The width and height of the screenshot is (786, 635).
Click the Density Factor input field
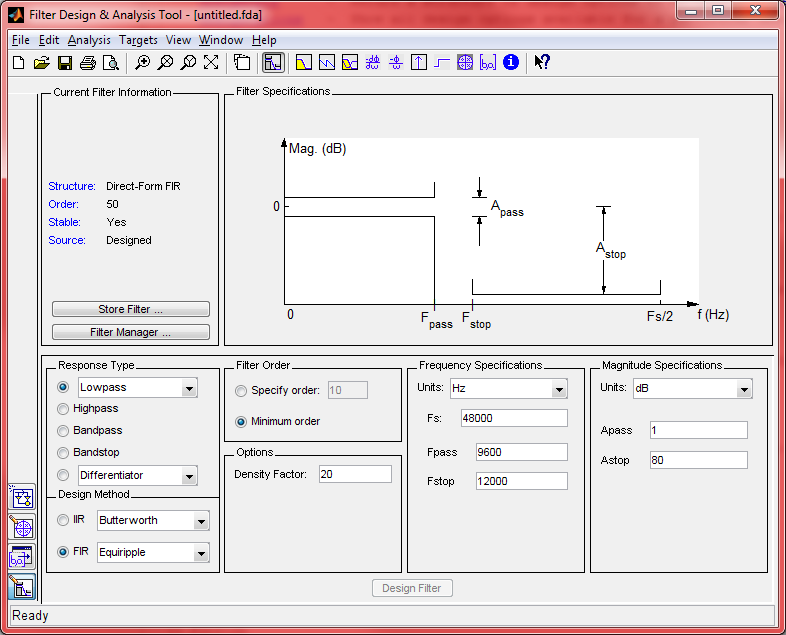[355, 474]
